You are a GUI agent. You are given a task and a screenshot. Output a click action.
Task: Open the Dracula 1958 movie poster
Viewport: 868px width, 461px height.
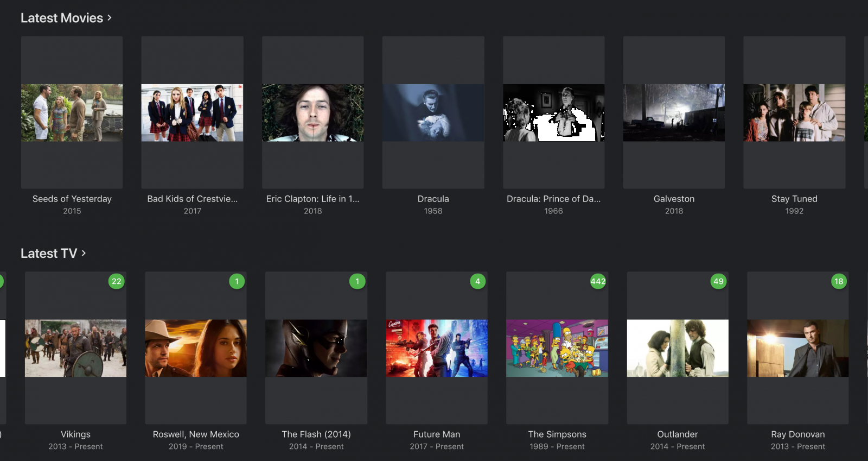coord(433,112)
